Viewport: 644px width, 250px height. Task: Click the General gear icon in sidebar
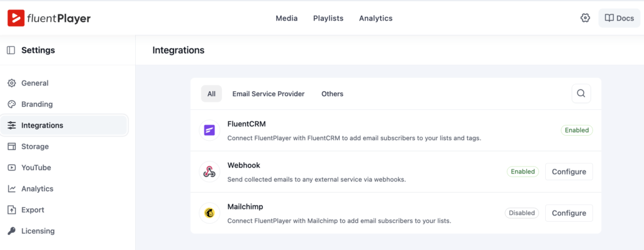12,83
